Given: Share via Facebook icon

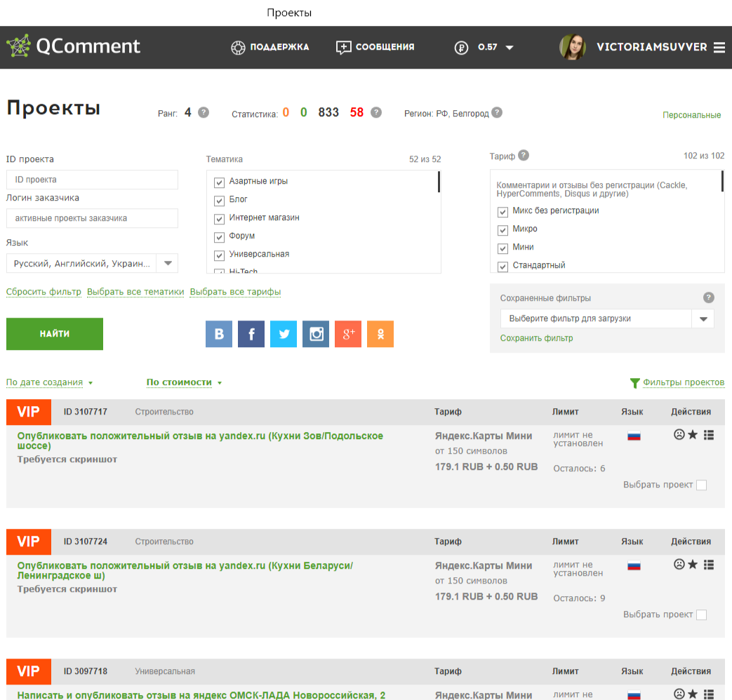Looking at the screenshot, I should click(251, 334).
